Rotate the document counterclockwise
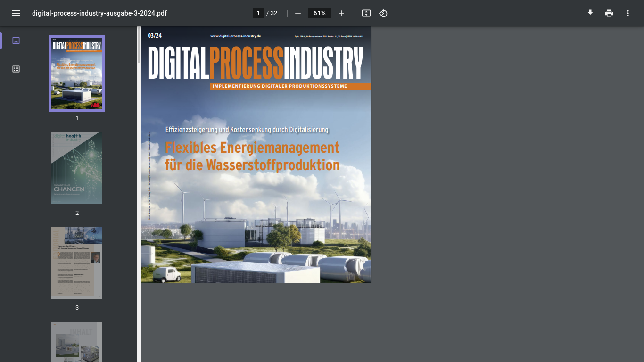 tap(383, 13)
